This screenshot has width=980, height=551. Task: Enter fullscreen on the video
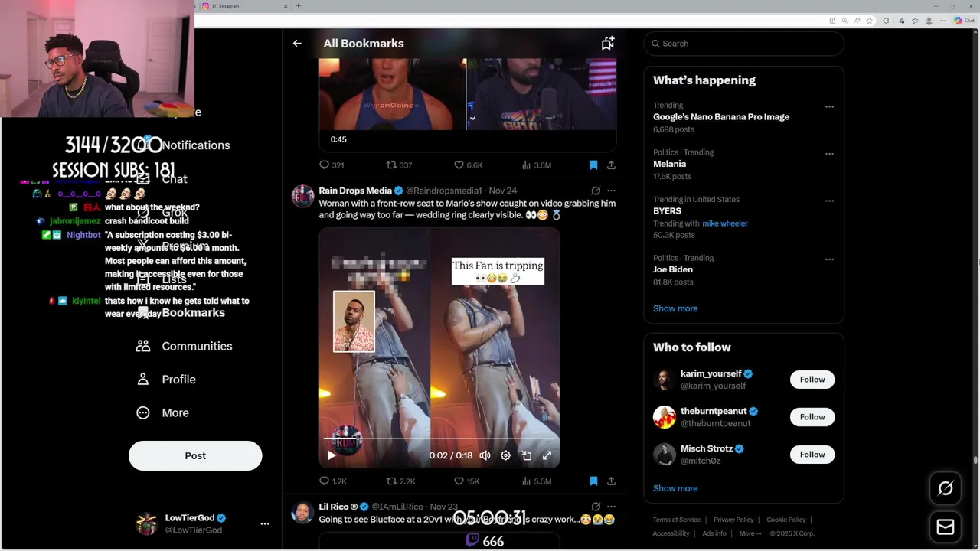pyautogui.click(x=547, y=455)
